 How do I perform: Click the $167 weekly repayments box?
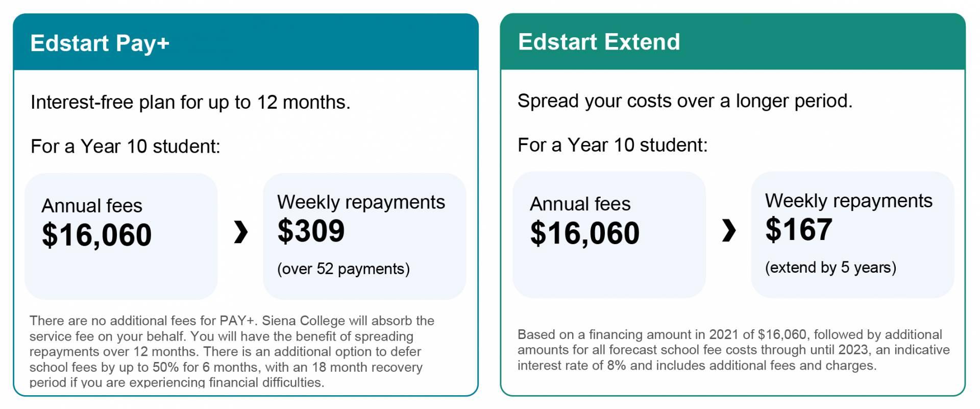click(852, 235)
